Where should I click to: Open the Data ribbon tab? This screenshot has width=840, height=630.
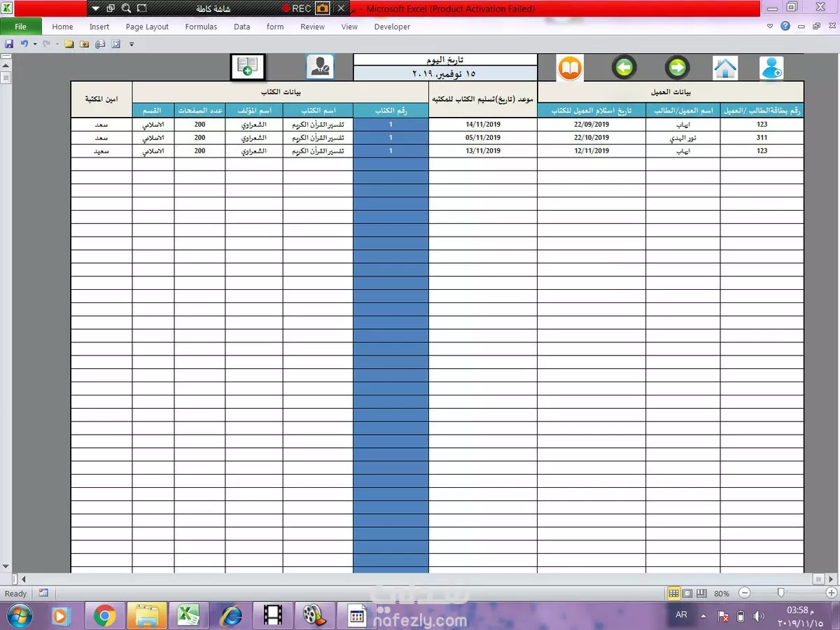242,27
